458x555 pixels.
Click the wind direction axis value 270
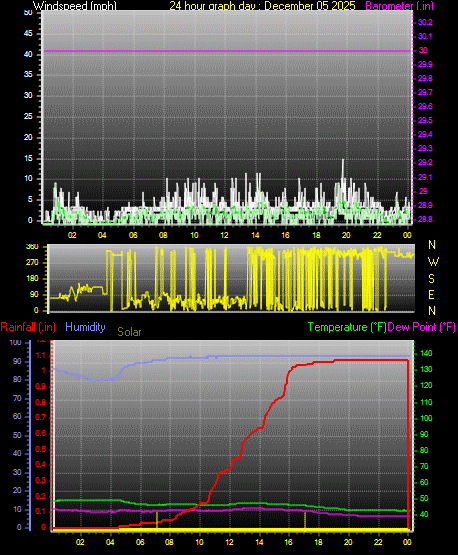32,263
